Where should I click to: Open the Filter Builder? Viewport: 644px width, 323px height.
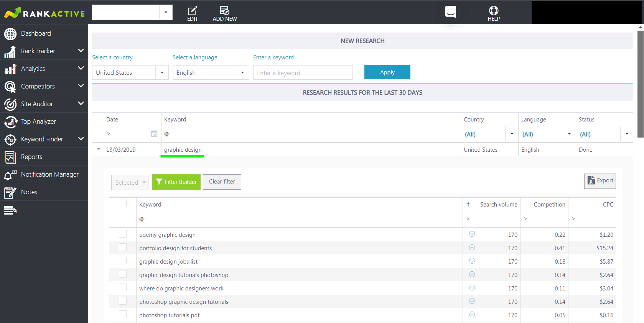point(176,182)
